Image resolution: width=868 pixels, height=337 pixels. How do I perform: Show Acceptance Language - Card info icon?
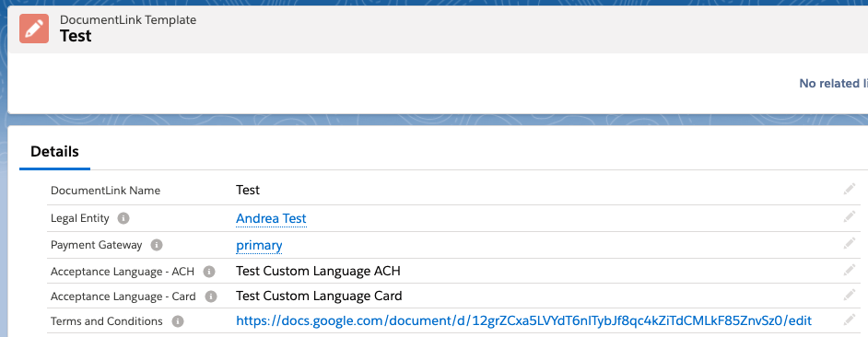211,296
